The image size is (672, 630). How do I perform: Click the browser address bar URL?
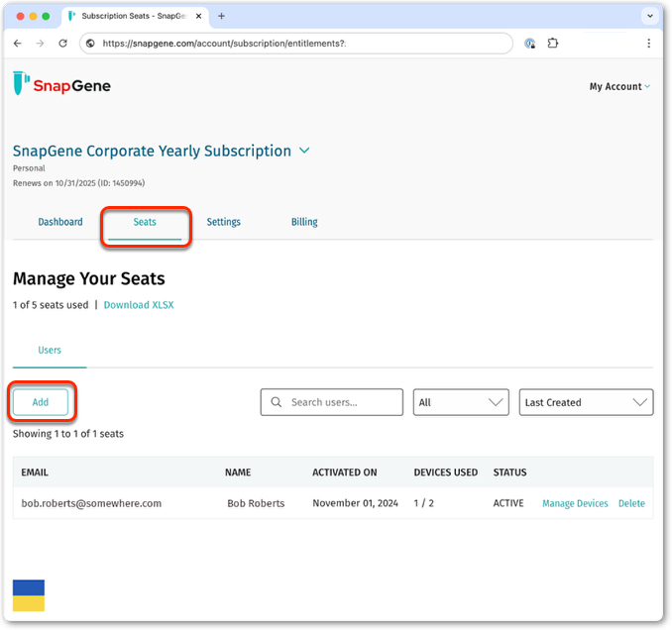(x=224, y=44)
